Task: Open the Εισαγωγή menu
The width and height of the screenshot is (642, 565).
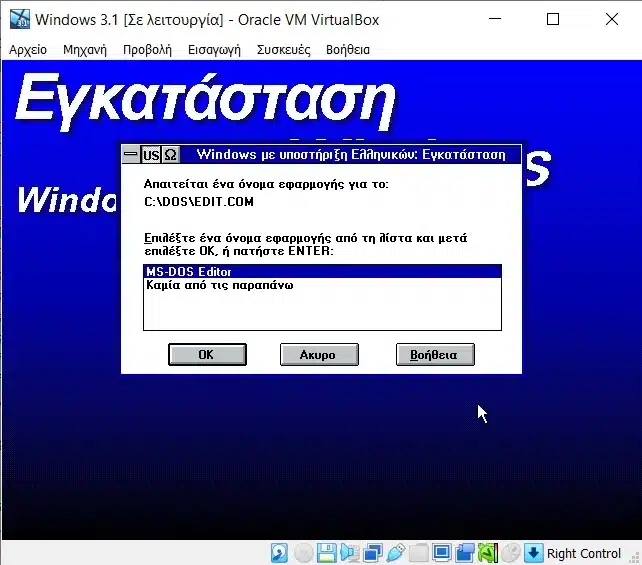Action: click(x=214, y=50)
